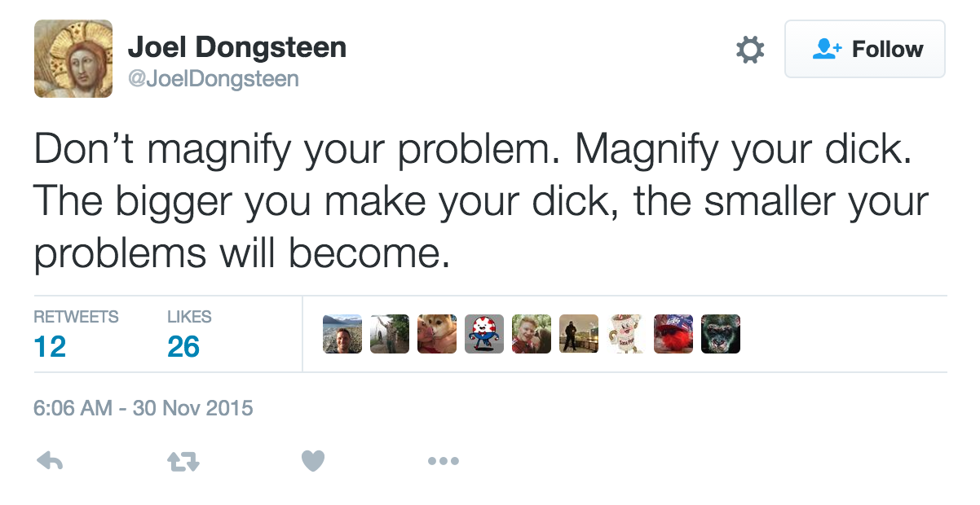Visit the @JoelDongsteen handle
The image size is (980, 505).
click(214, 79)
